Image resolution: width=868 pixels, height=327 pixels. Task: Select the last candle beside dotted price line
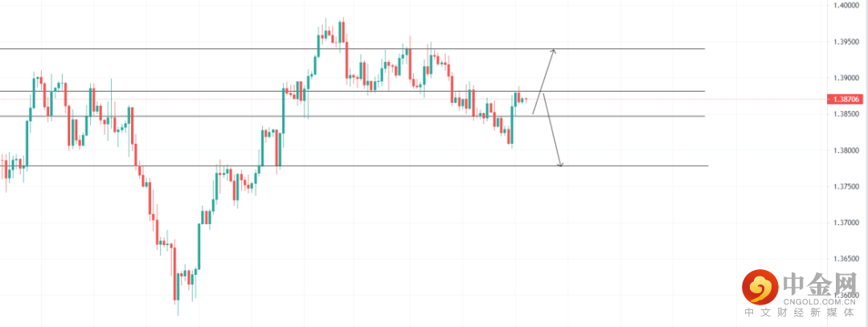click(x=526, y=100)
